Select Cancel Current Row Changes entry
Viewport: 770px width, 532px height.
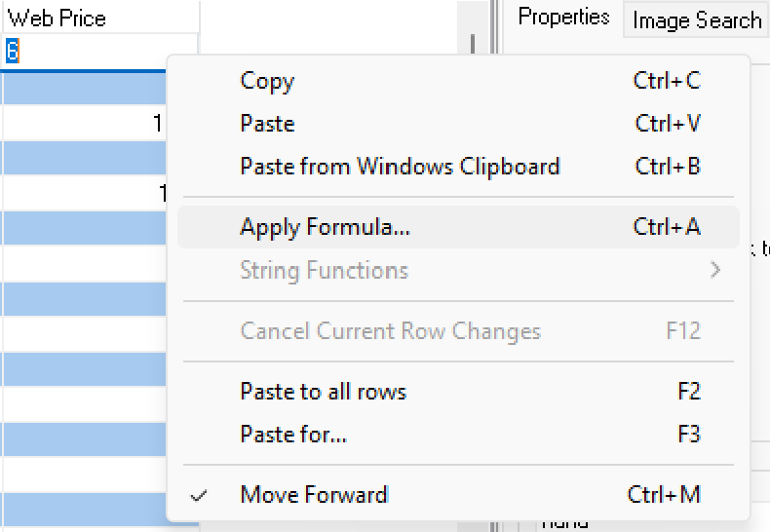(390, 331)
